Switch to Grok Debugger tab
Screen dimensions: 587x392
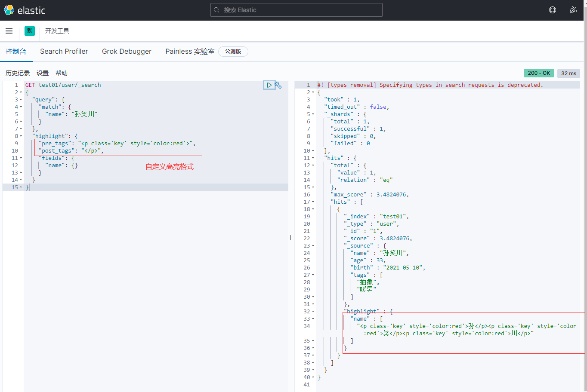(127, 52)
